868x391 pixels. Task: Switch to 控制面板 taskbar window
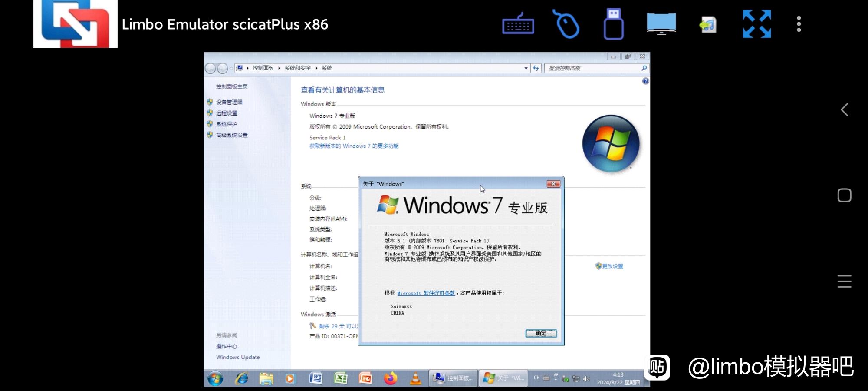(454, 378)
